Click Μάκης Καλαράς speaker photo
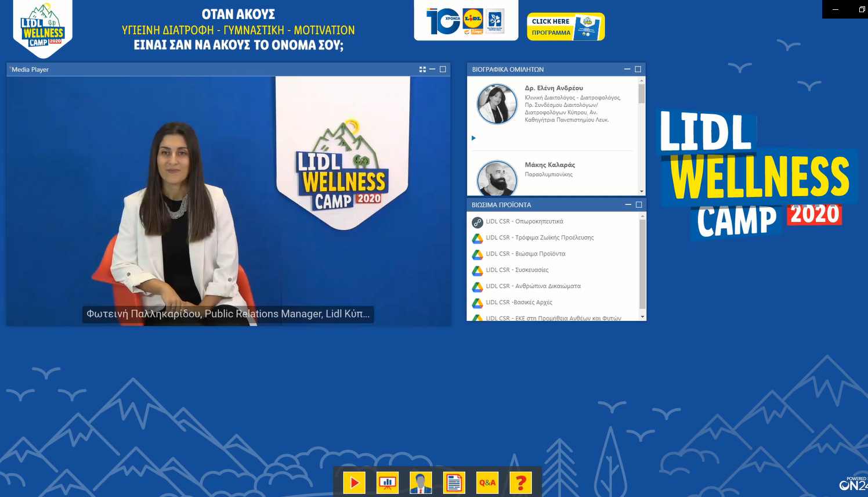 [497, 179]
